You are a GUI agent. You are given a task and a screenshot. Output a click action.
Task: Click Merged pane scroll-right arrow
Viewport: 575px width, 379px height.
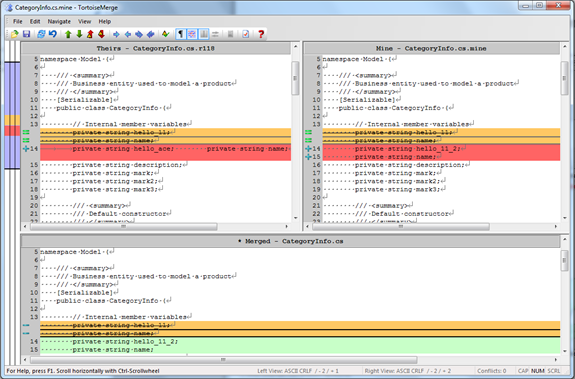[556, 360]
